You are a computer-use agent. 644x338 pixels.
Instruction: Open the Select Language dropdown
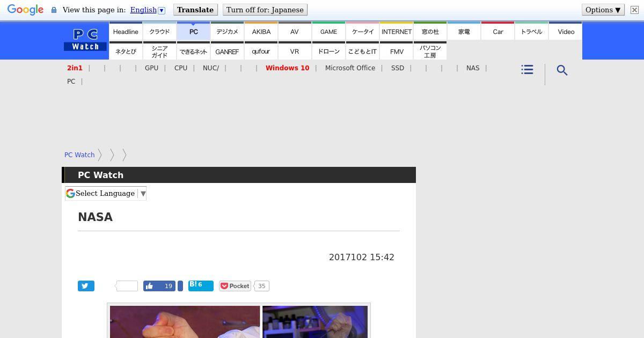pyautogui.click(x=106, y=193)
